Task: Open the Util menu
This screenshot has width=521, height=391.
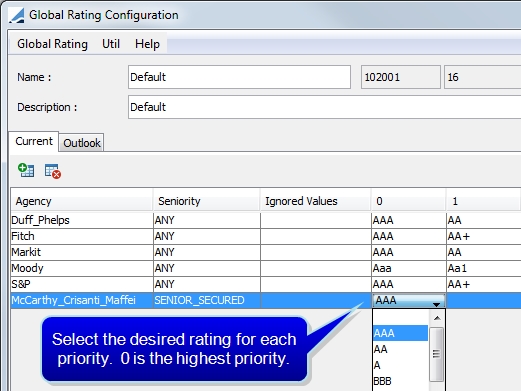Action: point(111,44)
